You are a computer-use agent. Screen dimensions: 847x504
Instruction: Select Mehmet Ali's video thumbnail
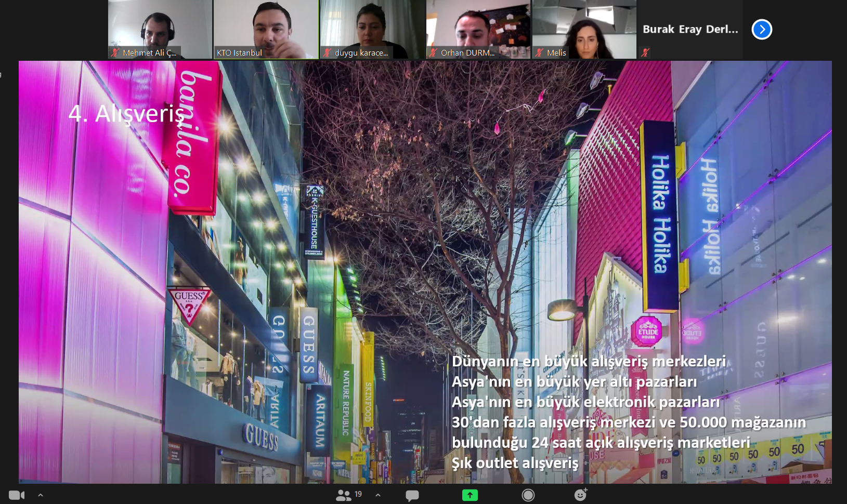point(160,29)
